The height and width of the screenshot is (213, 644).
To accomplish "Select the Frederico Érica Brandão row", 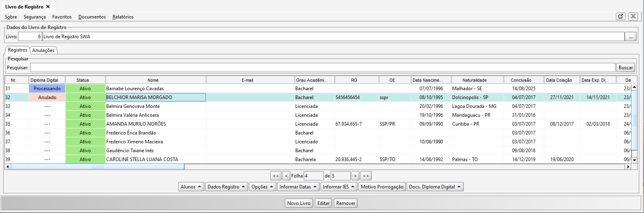I will [x=318, y=133].
